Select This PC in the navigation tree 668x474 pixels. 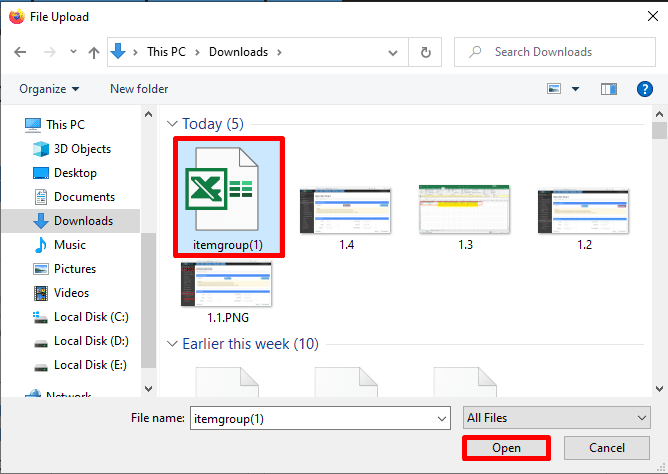pyautogui.click(x=65, y=125)
